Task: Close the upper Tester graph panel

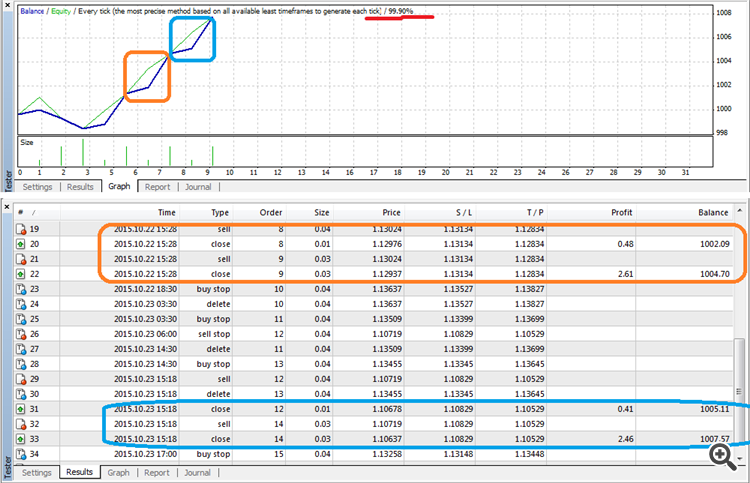Action: coord(7,5)
